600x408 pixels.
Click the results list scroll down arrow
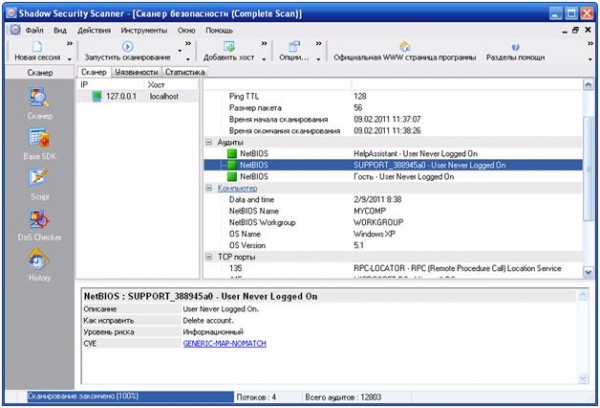(588, 272)
